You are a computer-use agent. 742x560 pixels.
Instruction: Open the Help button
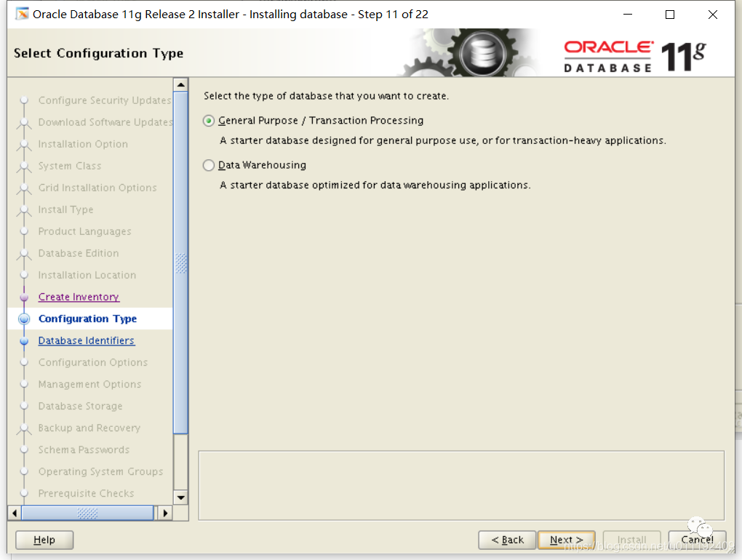[x=44, y=540]
